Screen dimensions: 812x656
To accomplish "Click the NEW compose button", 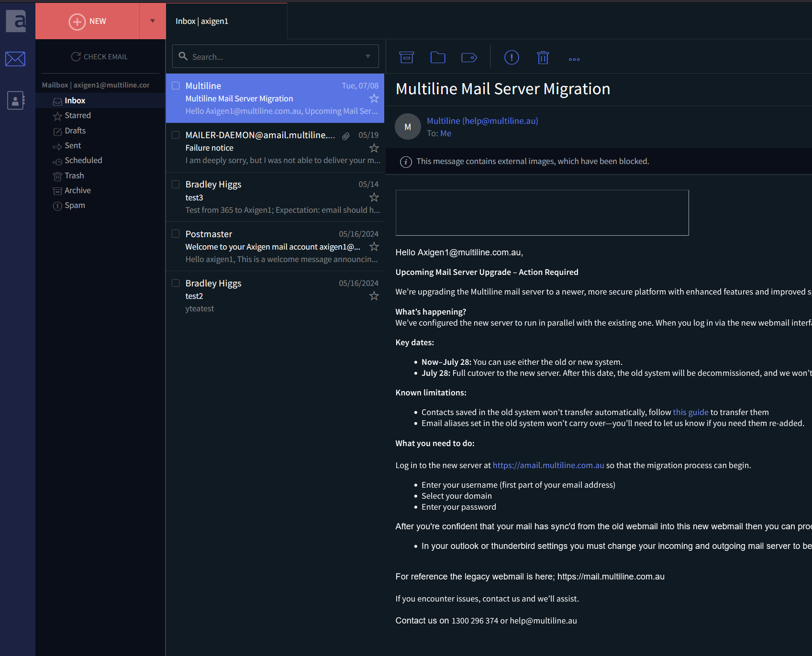I will pyautogui.click(x=88, y=21).
